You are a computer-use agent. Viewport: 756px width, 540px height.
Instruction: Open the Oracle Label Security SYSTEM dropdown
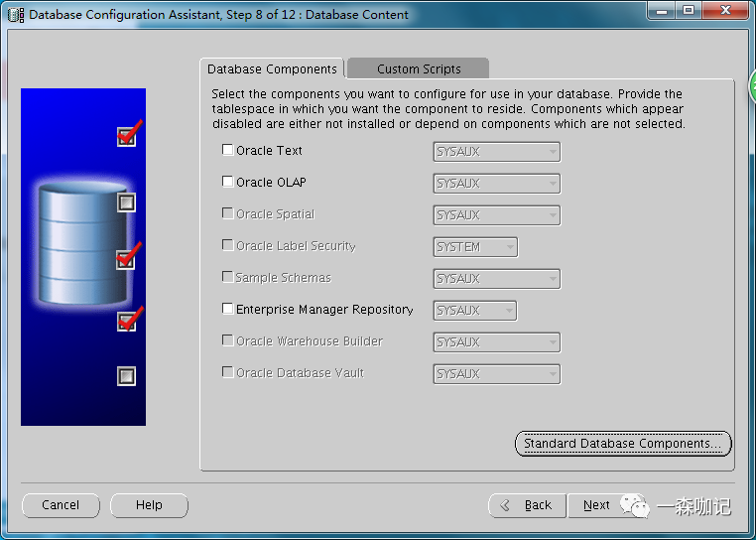click(x=475, y=247)
